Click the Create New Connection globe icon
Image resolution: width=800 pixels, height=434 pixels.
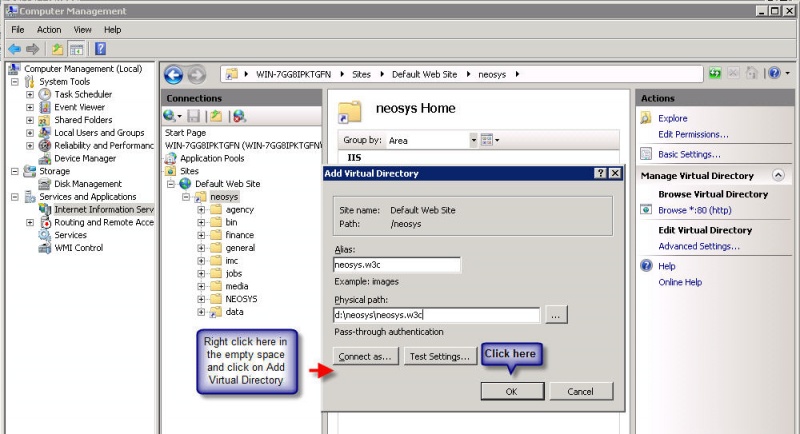coord(170,116)
